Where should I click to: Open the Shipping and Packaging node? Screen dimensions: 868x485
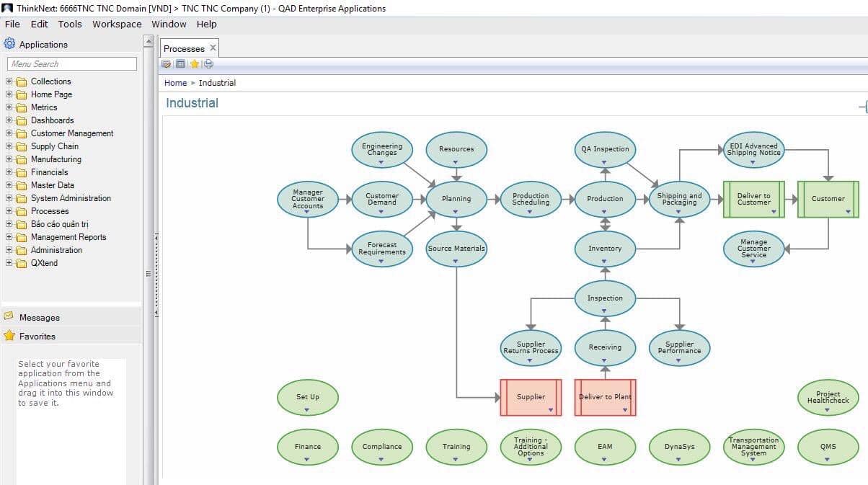679,199
